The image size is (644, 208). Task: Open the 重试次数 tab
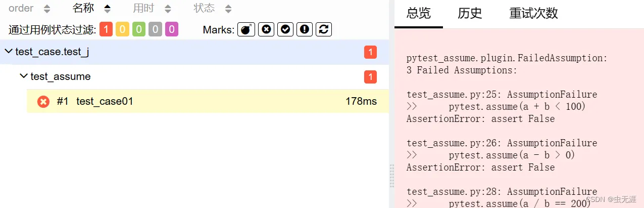pyautogui.click(x=533, y=13)
